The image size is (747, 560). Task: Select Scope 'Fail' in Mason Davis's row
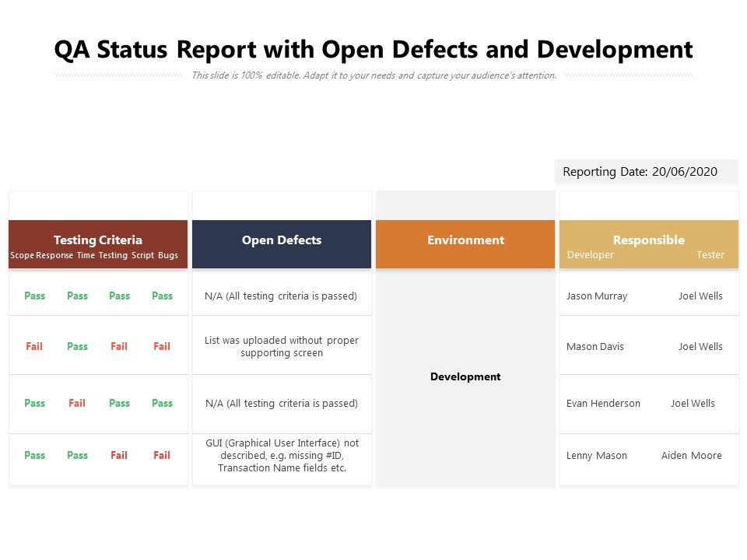[x=34, y=346]
